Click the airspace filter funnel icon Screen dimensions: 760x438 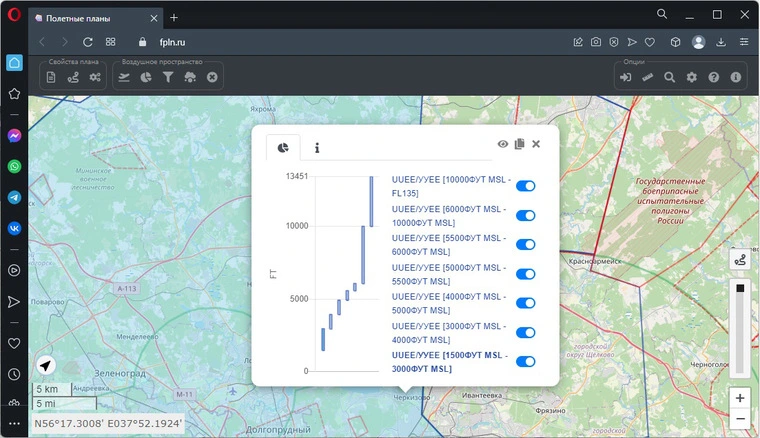click(168, 77)
